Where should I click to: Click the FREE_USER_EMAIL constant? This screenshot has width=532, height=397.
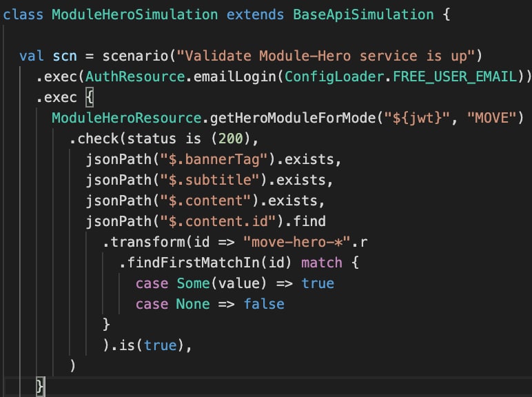(455, 77)
